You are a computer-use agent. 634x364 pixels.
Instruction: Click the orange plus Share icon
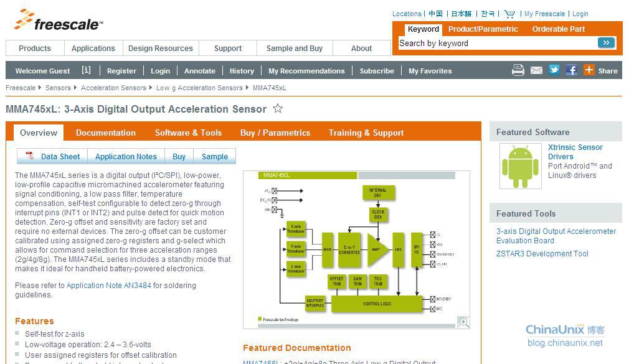click(589, 70)
